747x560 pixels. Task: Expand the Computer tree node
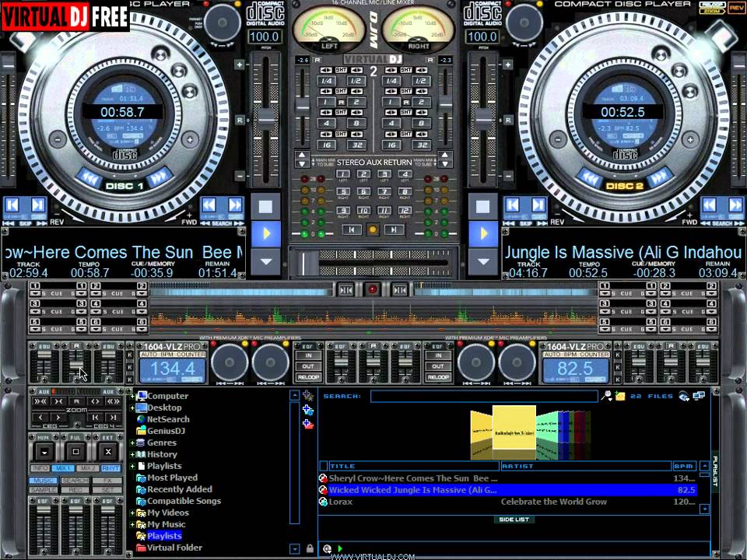click(x=132, y=396)
